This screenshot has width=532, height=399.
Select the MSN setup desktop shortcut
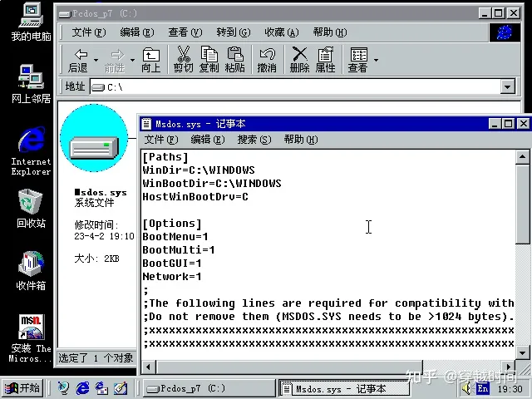click(x=31, y=338)
